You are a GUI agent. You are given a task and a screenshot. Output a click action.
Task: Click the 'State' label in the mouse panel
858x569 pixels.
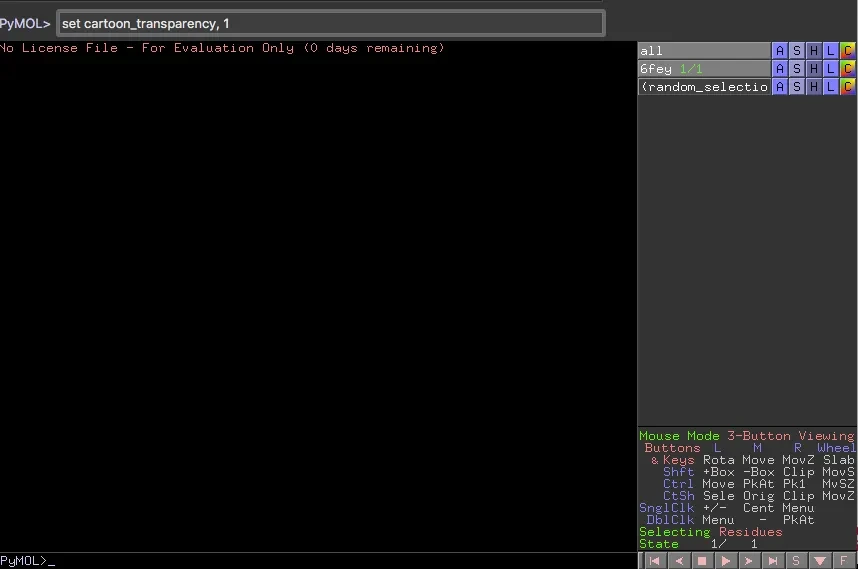click(x=659, y=544)
